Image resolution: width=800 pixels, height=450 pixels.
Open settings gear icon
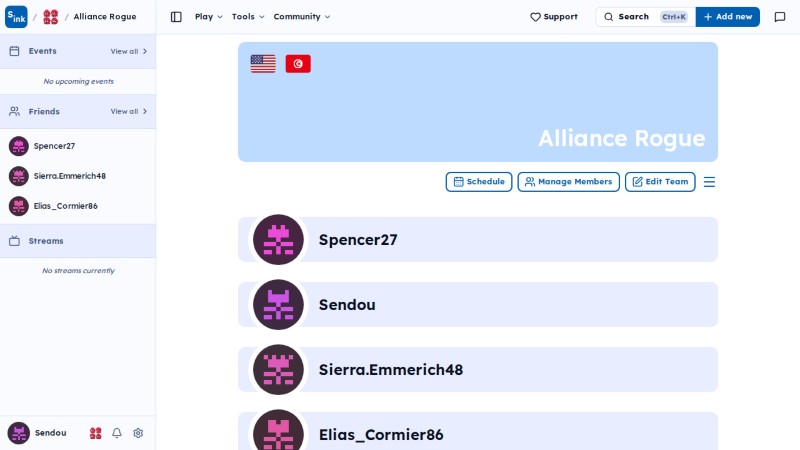pyautogui.click(x=138, y=433)
